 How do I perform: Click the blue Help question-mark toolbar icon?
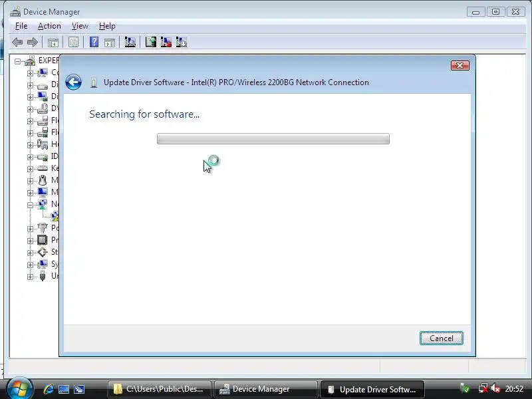click(94, 42)
